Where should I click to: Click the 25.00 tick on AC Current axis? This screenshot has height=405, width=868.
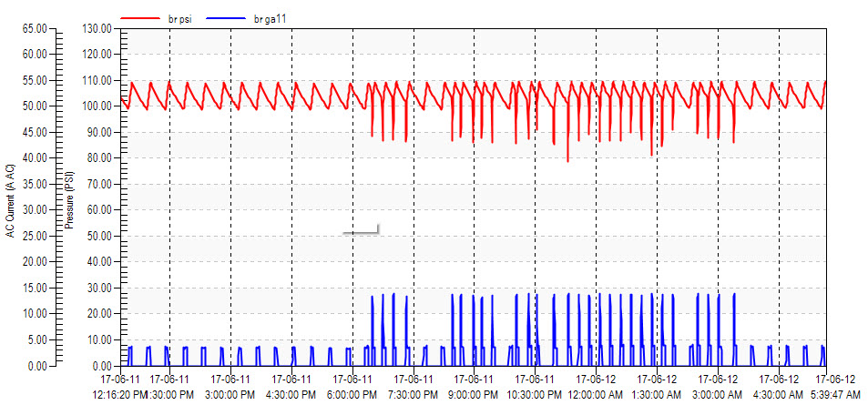click(x=35, y=237)
